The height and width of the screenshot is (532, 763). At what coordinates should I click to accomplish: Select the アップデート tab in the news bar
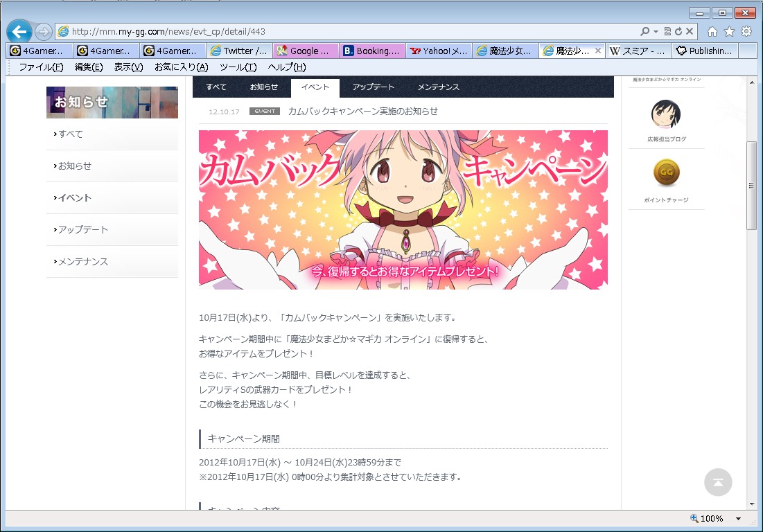[373, 87]
